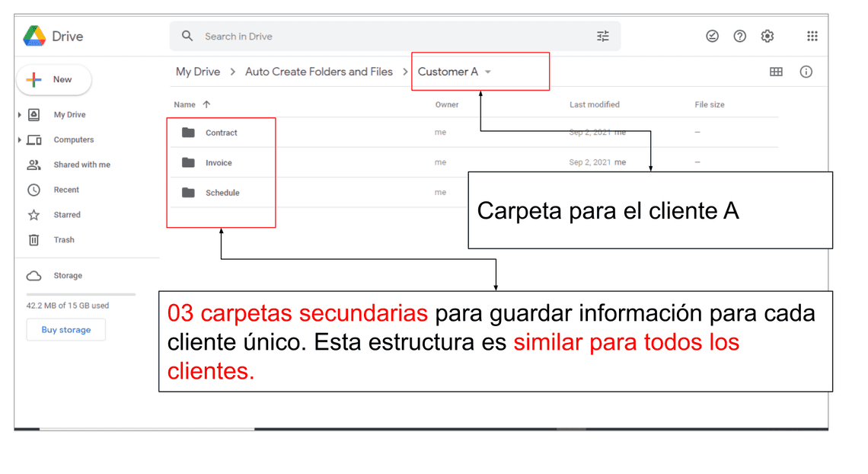Open the Settings gear icon

pyautogui.click(x=767, y=36)
